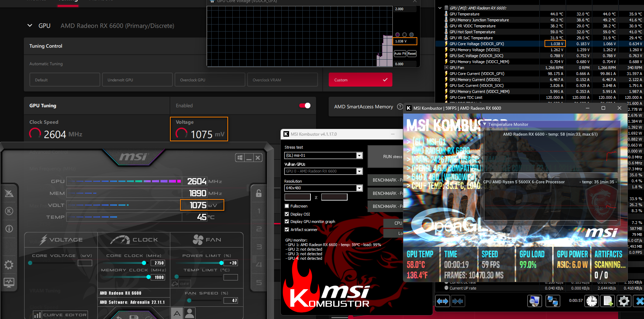Click the Memory Clock value field showing 1900
Screen dimensions: 644x319
coord(158,277)
